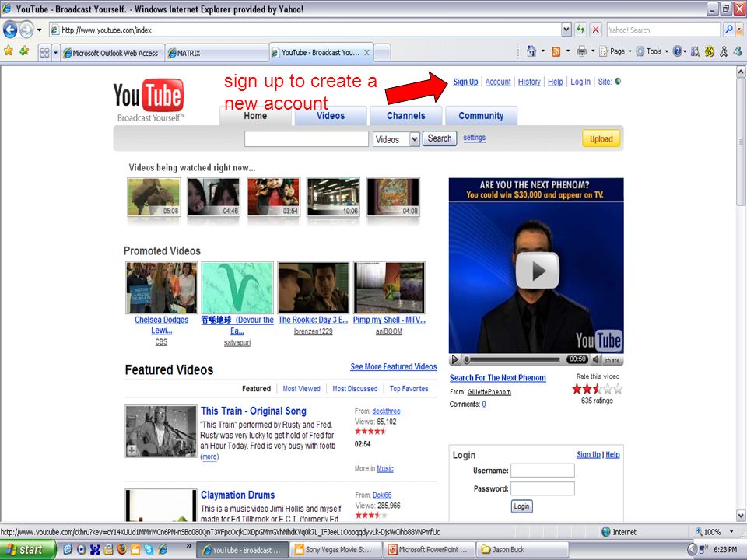The height and width of the screenshot is (560, 747).
Task: Click the Site globe icon
Action: [618, 82]
